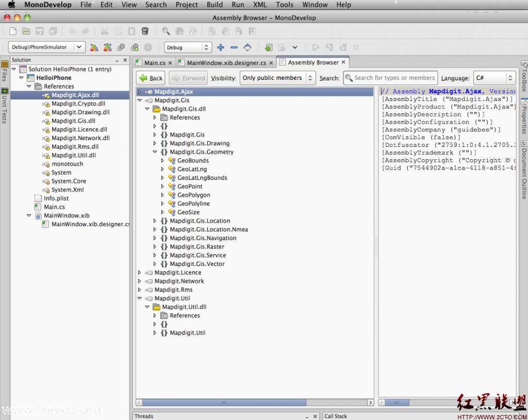Open the Visibility 'Only public members' dropdown
528x420 pixels.
tap(277, 78)
